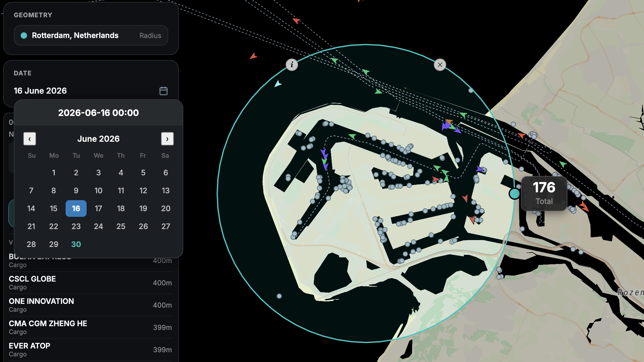Pick June 24 on the calendar
The height and width of the screenshot is (362, 644).
click(99, 226)
